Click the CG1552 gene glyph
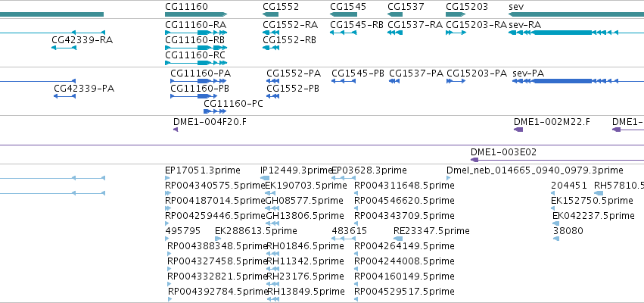 [x=271, y=14]
